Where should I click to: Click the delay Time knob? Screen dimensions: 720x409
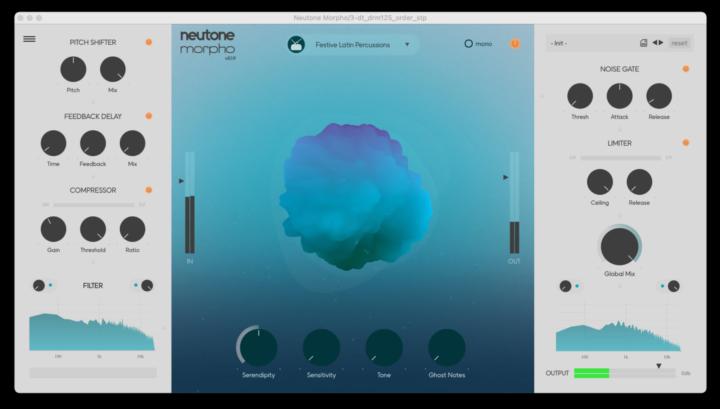pos(53,143)
